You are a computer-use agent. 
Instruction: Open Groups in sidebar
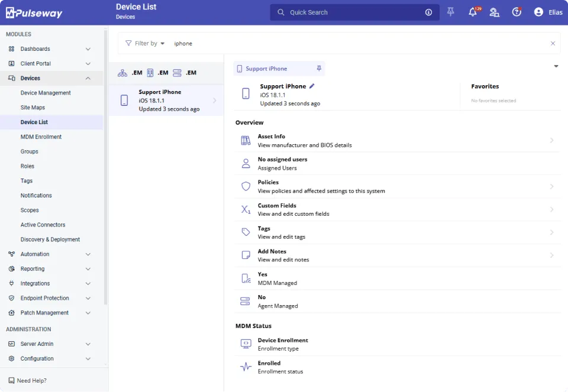coord(30,152)
